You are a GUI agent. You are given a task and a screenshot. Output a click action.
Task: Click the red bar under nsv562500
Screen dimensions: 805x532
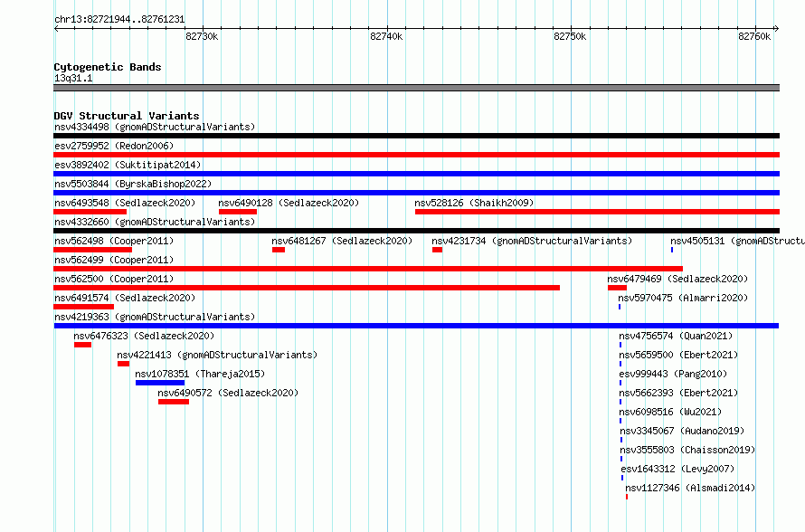tap(307, 288)
